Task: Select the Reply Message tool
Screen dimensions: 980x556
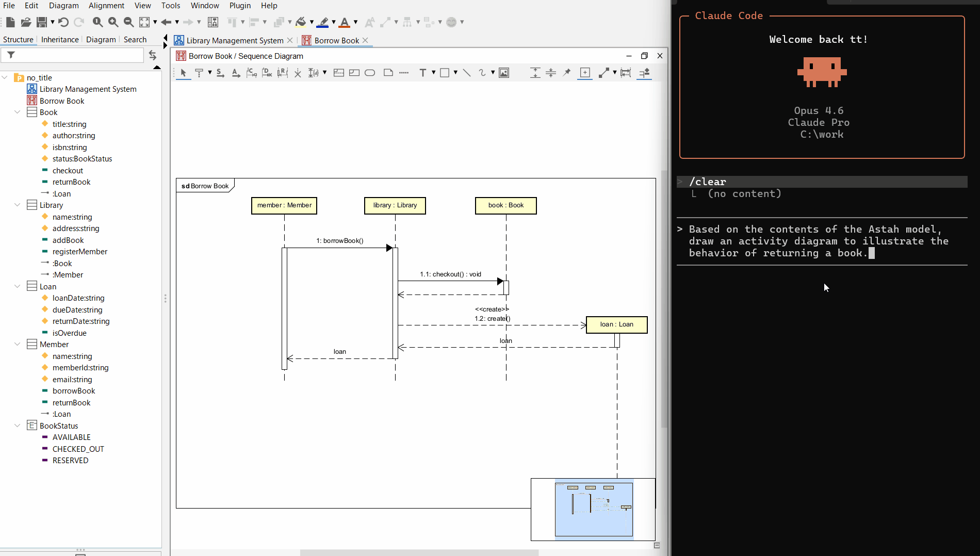Action: (x=282, y=73)
